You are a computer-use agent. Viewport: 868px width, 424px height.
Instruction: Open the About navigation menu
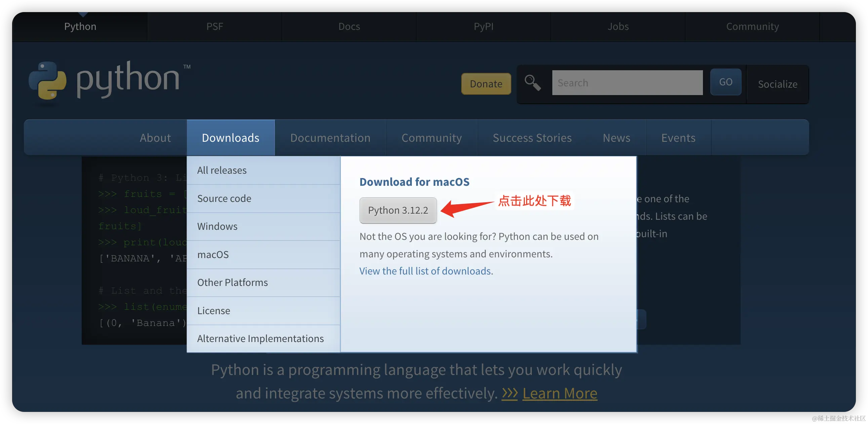pos(155,137)
